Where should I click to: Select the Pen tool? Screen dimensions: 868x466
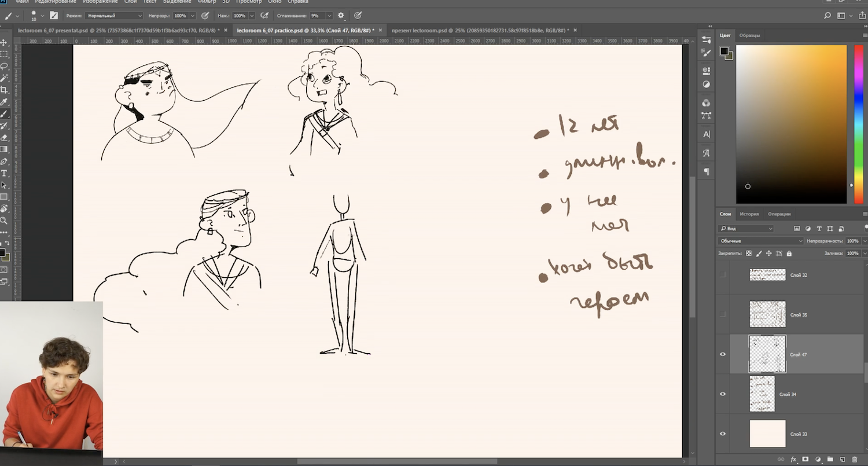pyautogui.click(x=4, y=162)
